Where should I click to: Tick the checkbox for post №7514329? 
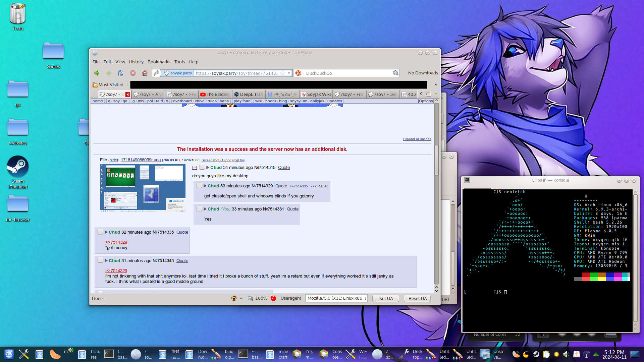click(199, 186)
